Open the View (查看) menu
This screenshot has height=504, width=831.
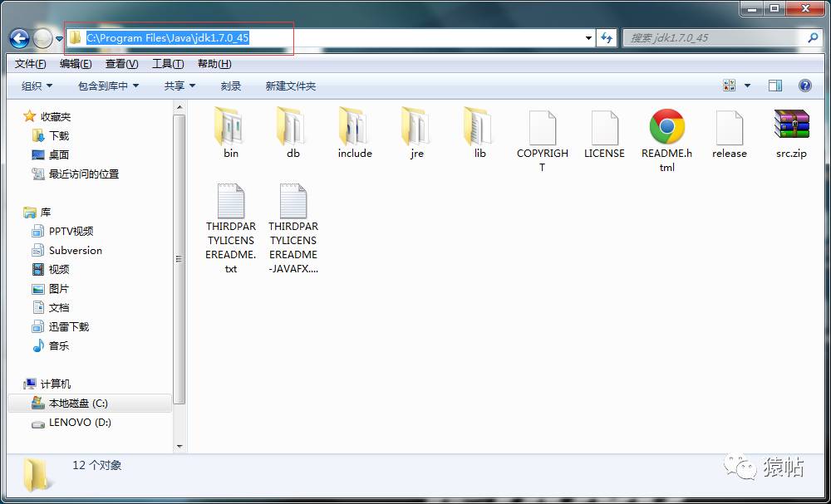point(122,64)
